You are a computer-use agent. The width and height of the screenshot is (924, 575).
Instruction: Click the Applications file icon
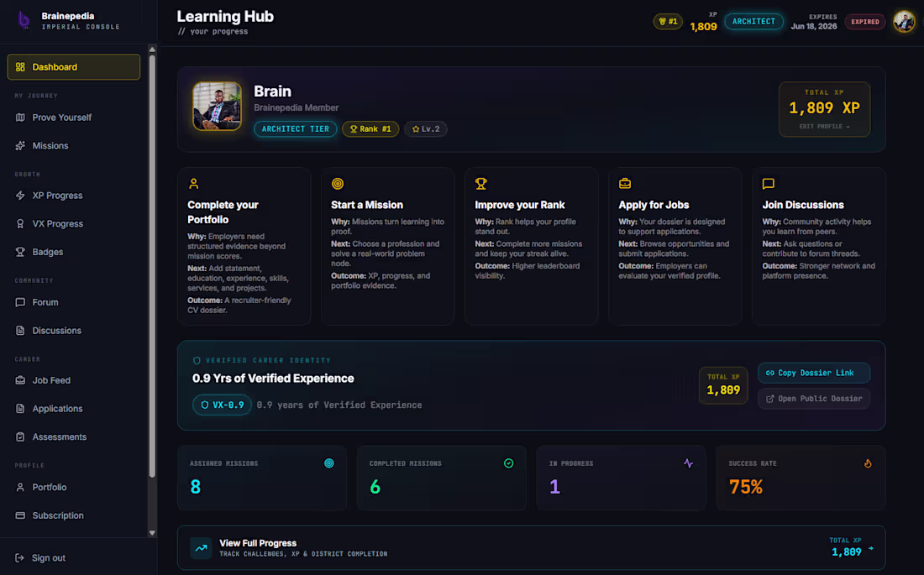20,409
